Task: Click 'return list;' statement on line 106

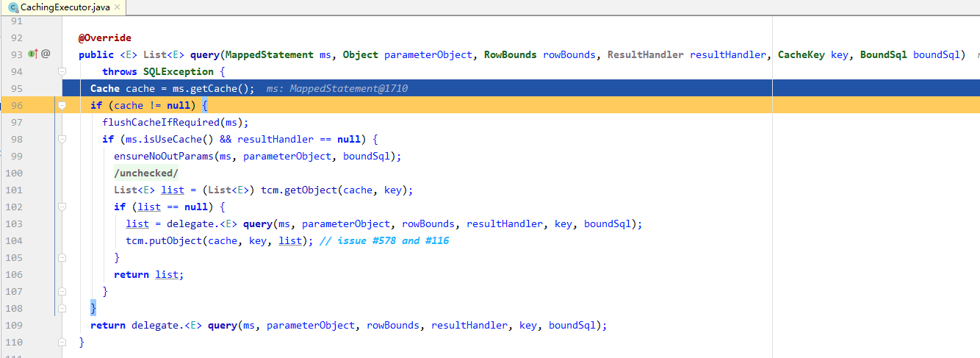Action: pyautogui.click(x=149, y=274)
